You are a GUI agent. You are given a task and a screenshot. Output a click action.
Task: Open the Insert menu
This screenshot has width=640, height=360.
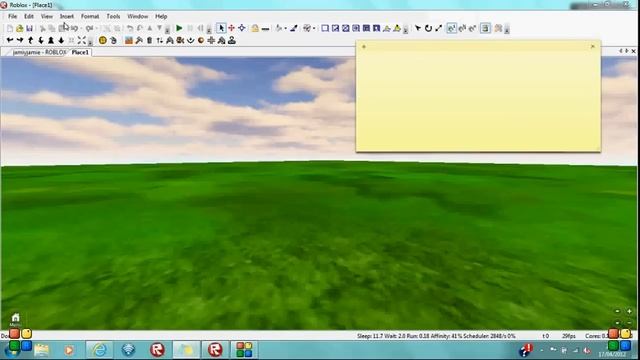coord(67,16)
